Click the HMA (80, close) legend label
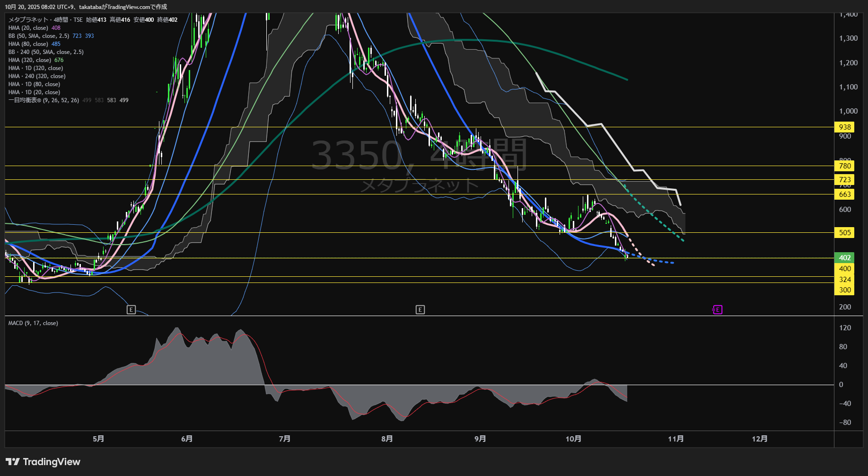The height and width of the screenshot is (476, 868). click(28, 44)
